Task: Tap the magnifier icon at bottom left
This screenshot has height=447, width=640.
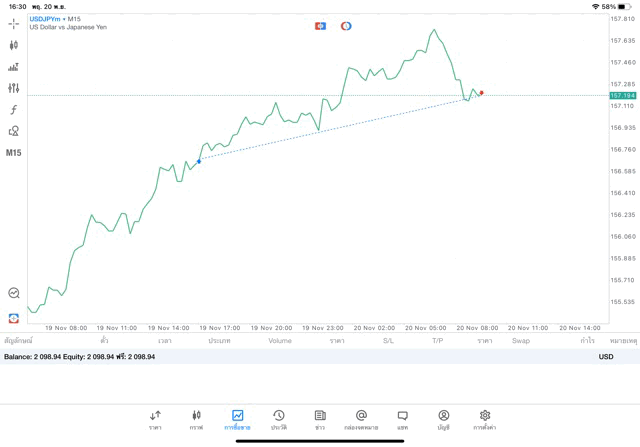Action: [x=13, y=293]
